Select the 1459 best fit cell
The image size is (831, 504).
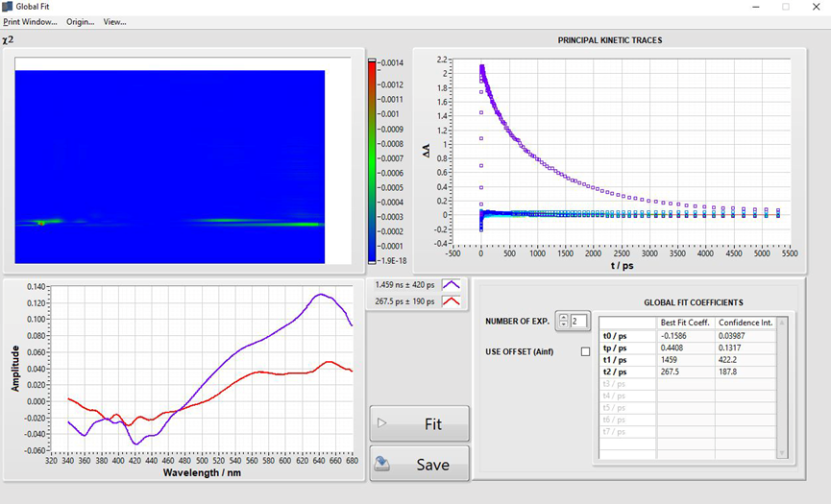[x=686, y=360]
